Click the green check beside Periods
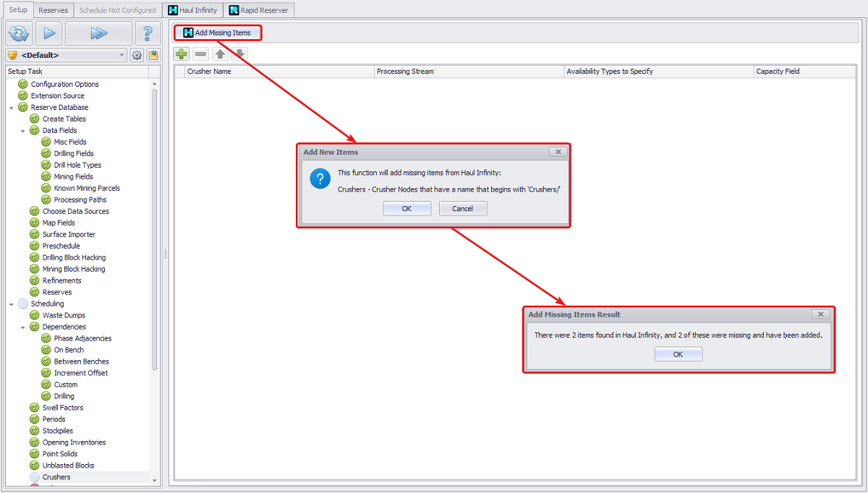 pos(35,419)
